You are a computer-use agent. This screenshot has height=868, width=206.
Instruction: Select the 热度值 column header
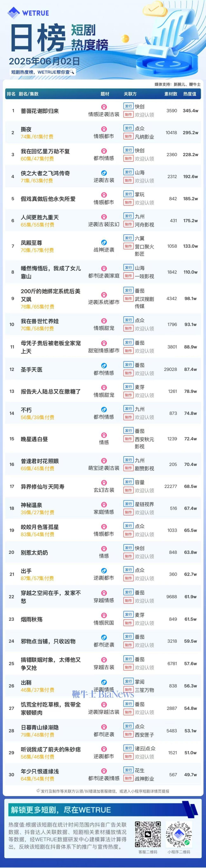click(x=190, y=94)
